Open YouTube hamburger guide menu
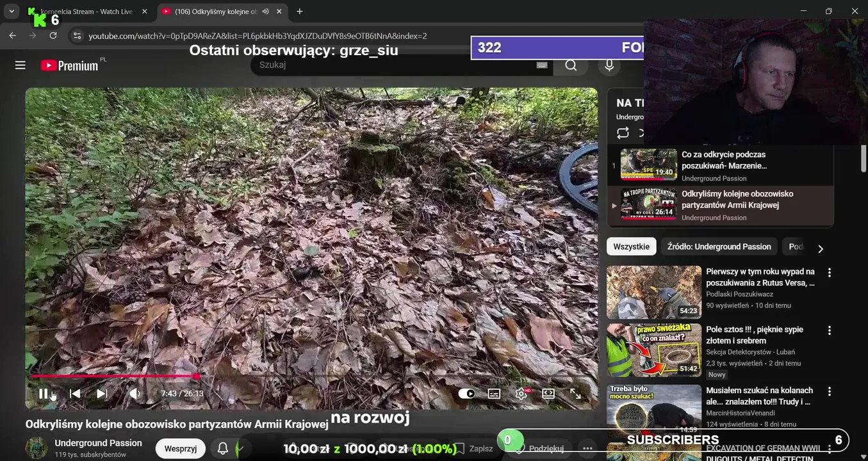Viewport: 868px width, 461px height. coord(20,65)
